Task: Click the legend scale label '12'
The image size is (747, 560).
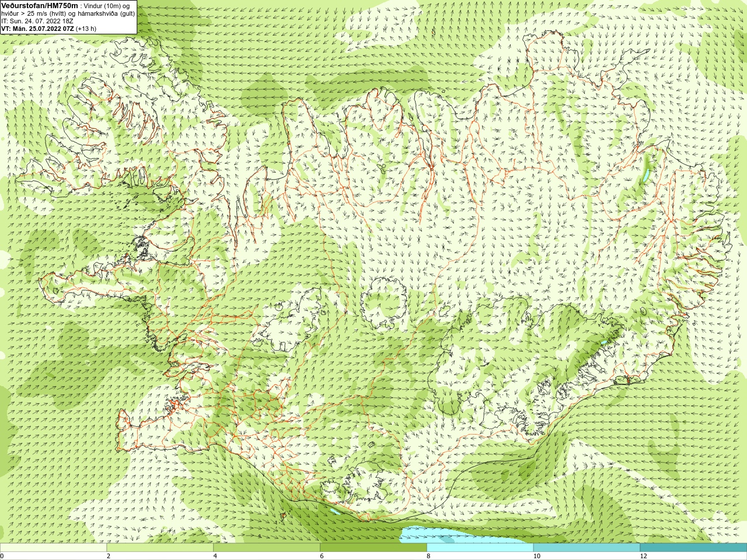Action: [643, 556]
